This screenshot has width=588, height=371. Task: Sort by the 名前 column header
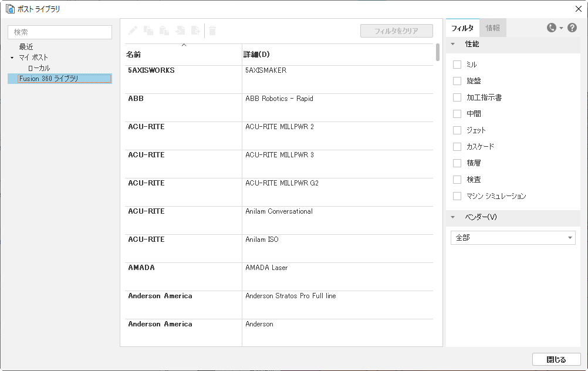pos(183,55)
